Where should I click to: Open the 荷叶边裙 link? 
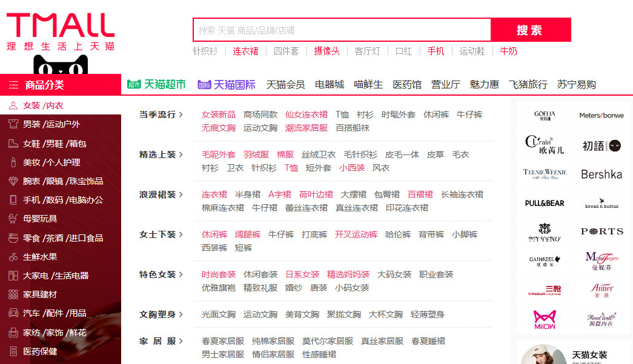(x=316, y=194)
